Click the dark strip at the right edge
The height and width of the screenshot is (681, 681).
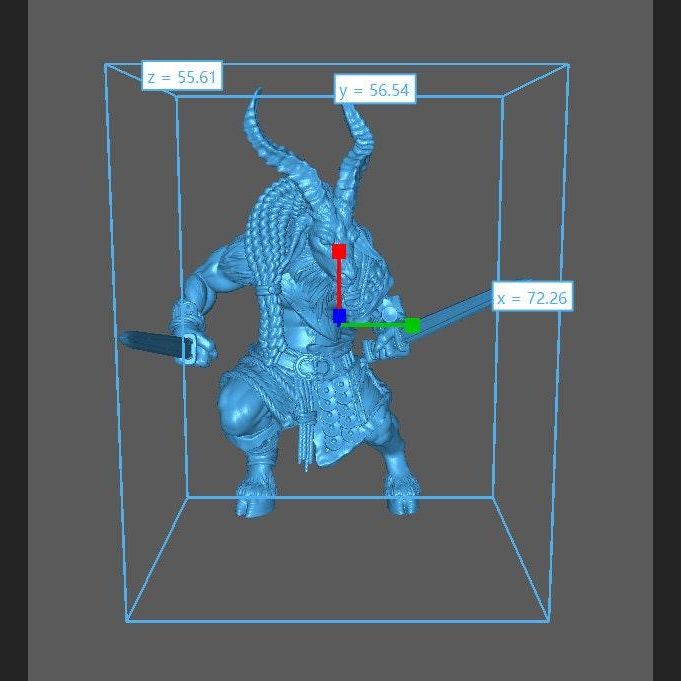click(x=666, y=340)
